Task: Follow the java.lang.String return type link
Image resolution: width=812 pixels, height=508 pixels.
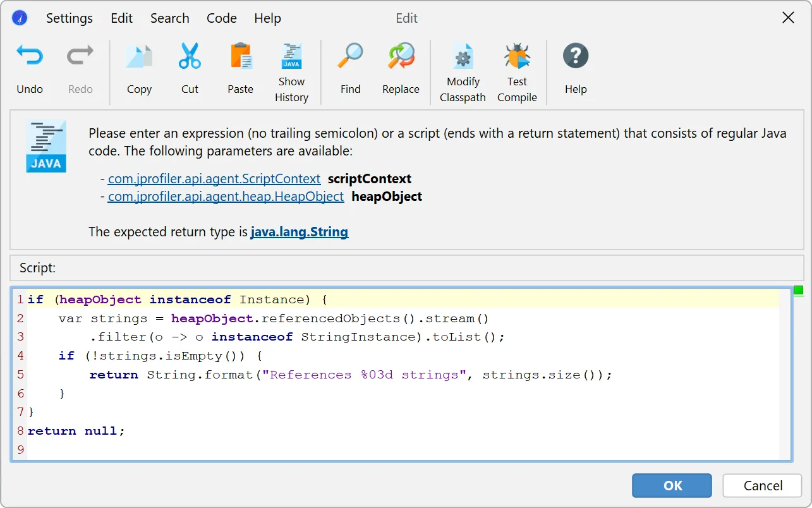Action: coord(300,232)
